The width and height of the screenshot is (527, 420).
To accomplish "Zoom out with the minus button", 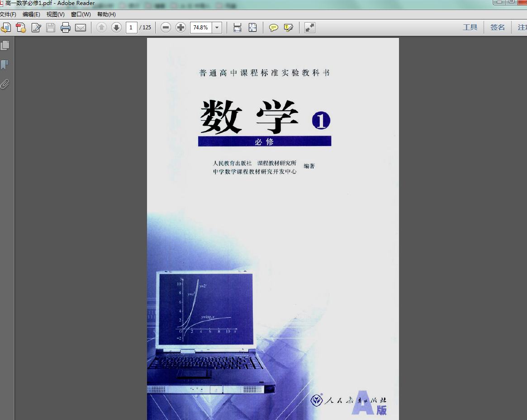I will pyautogui.click(x=166, y=28).
